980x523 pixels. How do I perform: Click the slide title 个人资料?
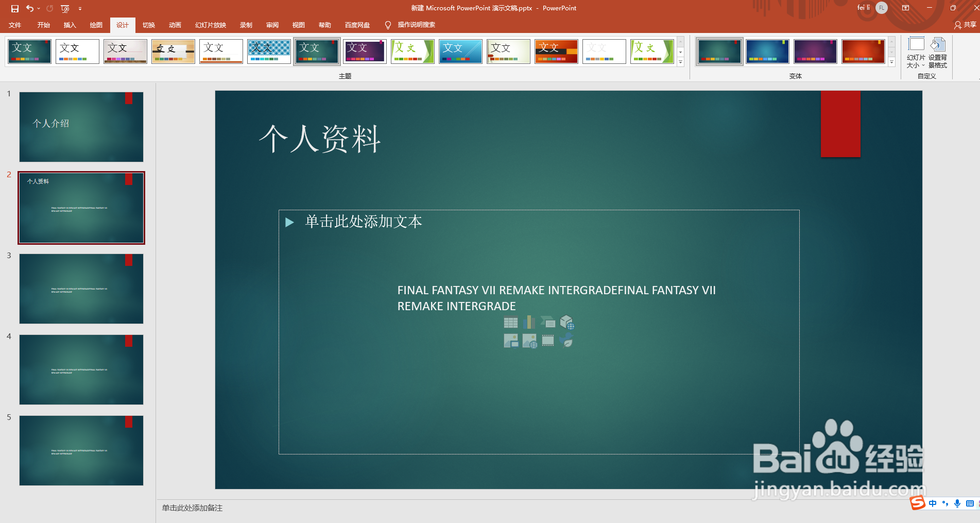click(x=319, y=139)
